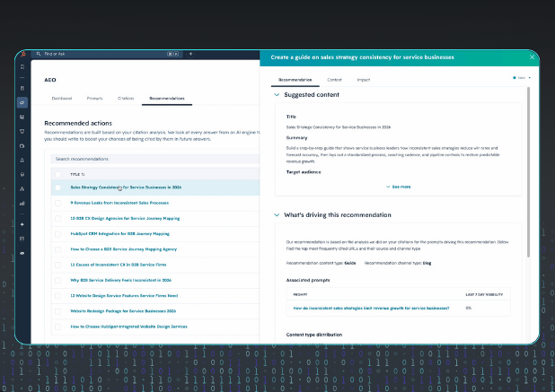Switch to the Content tab in side panel
The image size is (555, 392).
[334, 80]
